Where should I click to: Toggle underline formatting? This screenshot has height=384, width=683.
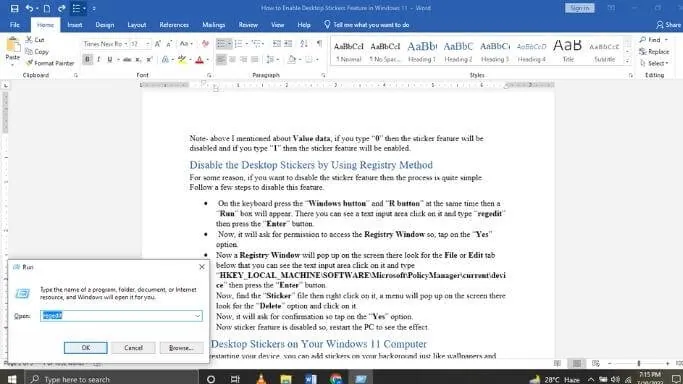(109, 59)
